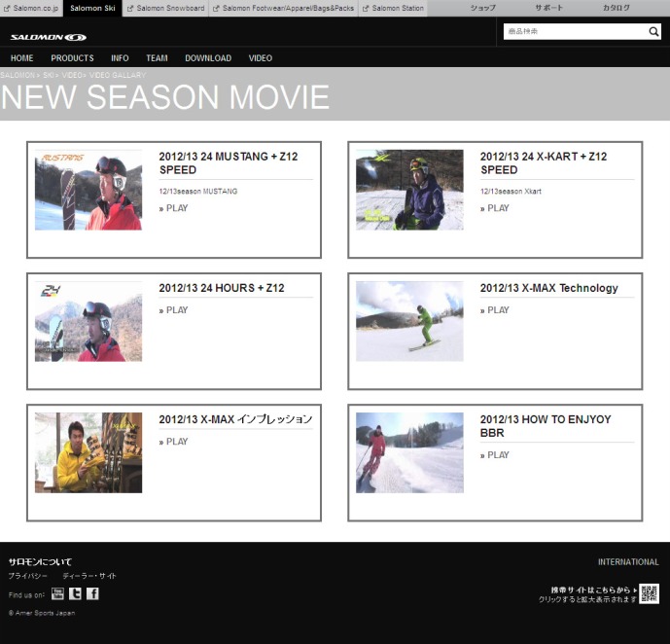Play the MUSTANG + Z12 SPEED movie
The width and height of the screenshot is (670, 644).
(x=173, y=208)
